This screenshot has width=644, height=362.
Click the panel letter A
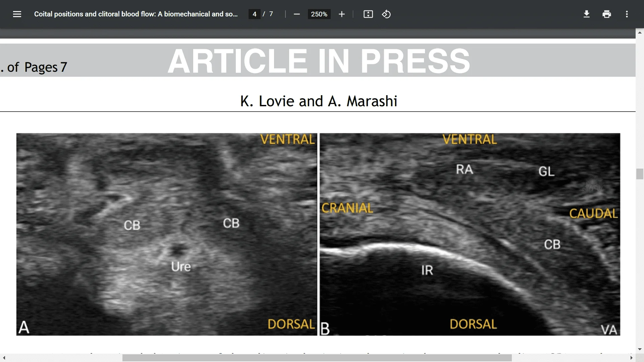click(x=24, y=327)
